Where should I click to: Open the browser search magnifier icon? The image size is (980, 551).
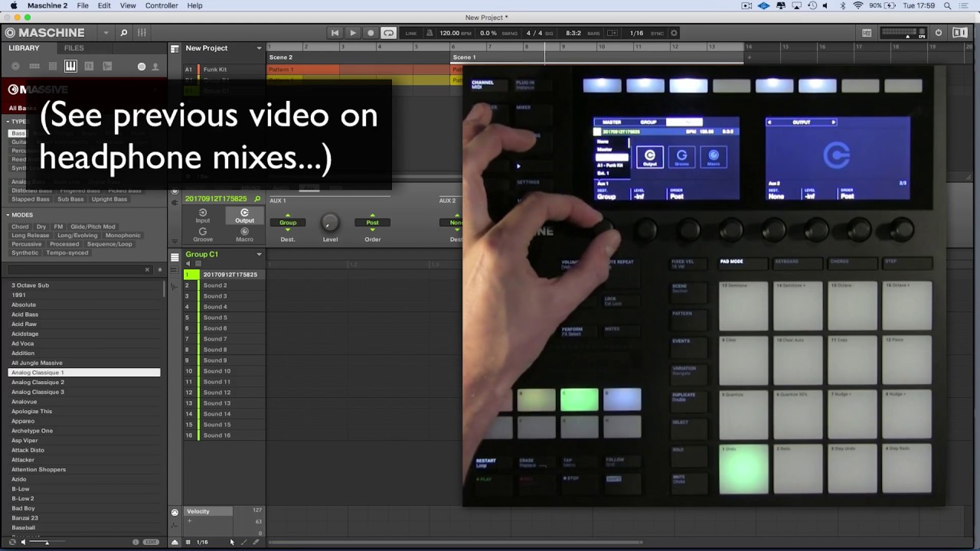[x=123, y=33]
